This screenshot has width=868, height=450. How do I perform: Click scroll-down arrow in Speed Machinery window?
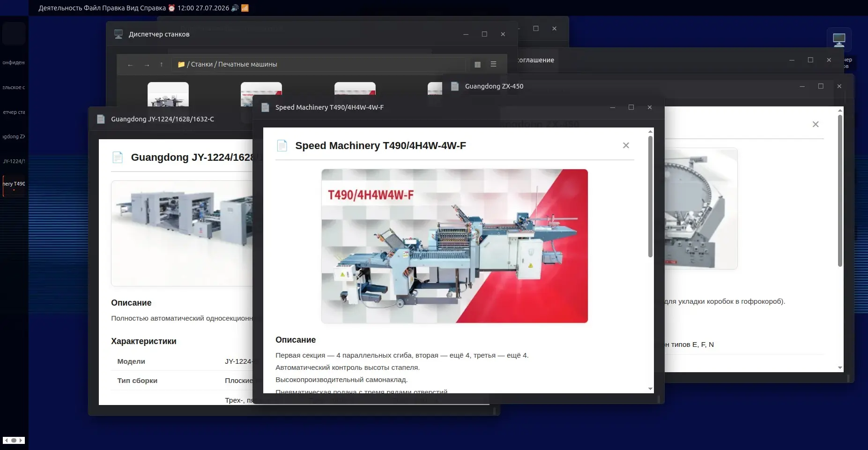pos(650,389)
